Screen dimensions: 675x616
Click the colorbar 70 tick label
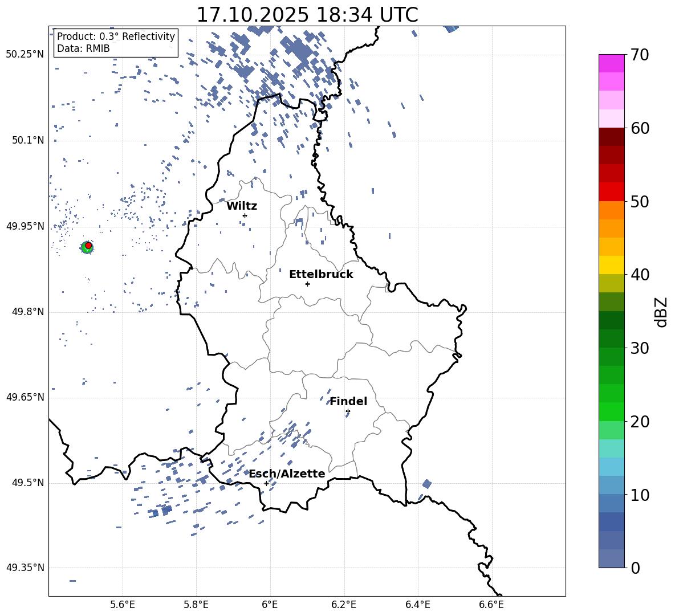640,55
